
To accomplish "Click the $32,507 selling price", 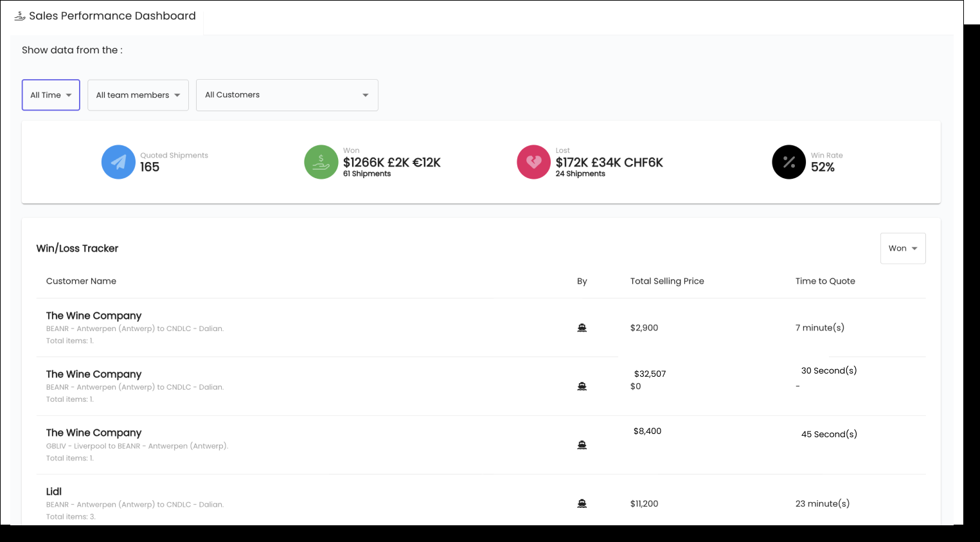I will [x=650, y=374].
